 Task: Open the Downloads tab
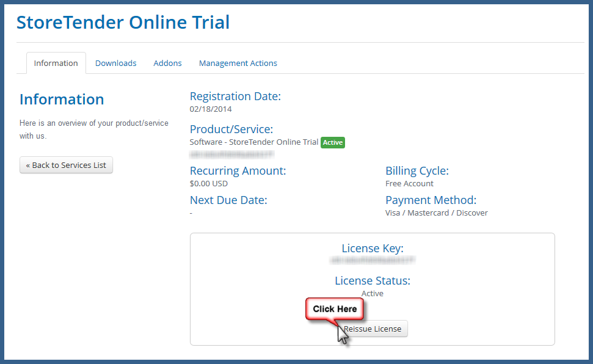point(115,63)
